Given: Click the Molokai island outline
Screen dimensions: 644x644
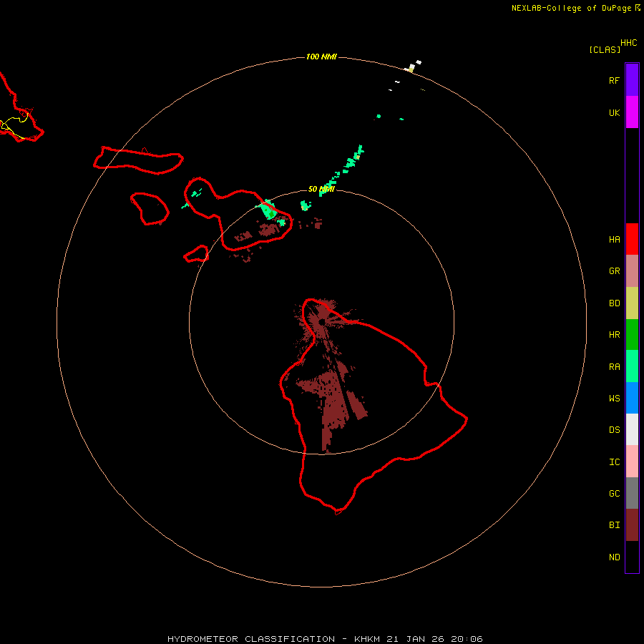Looking at the screenshot, I should 138,160.
